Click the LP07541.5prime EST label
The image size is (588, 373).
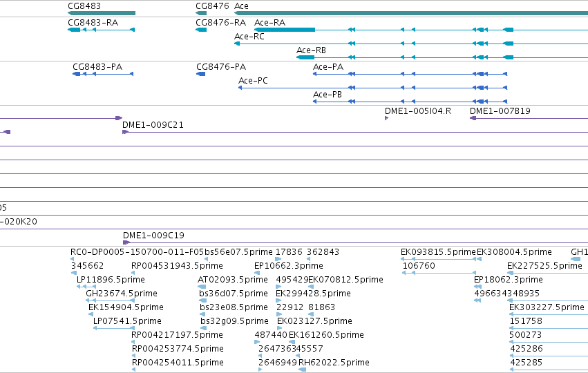[x=128, y=321]
